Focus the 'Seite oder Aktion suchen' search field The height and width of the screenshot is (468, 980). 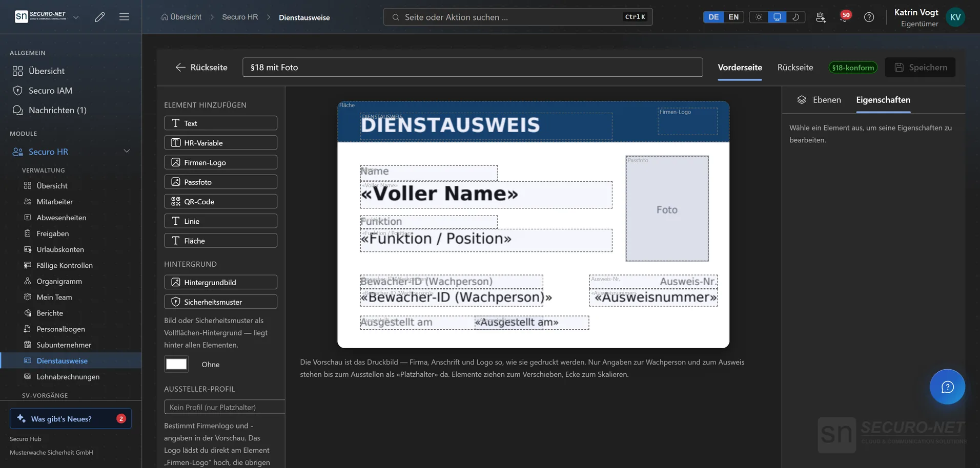518,17
